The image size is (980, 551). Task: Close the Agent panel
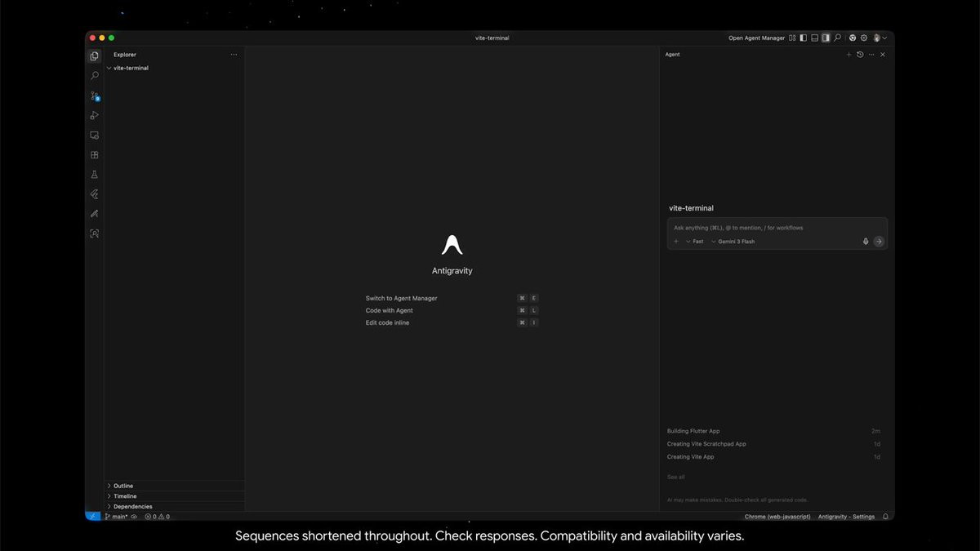pos(883,55)
